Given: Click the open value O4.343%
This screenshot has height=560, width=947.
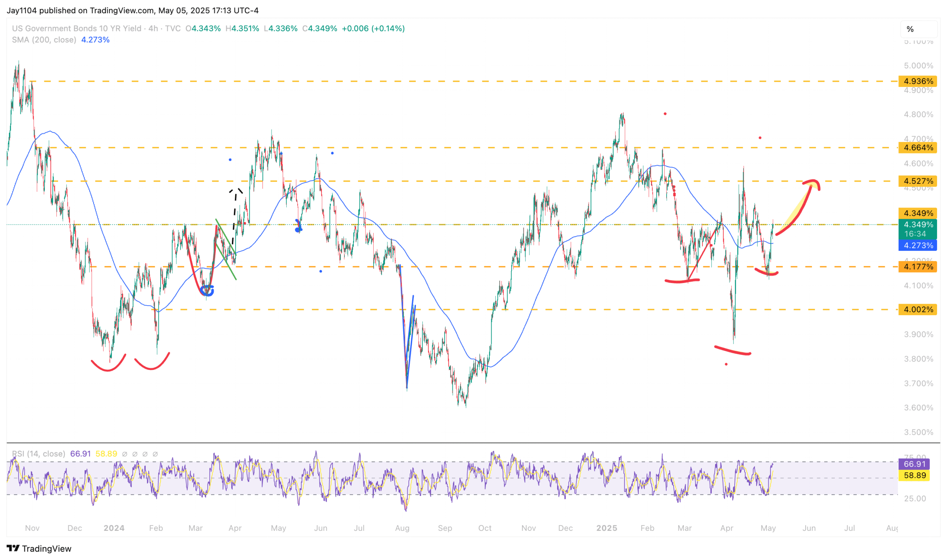Looking at the screenshot, I should tap(203, 28).
